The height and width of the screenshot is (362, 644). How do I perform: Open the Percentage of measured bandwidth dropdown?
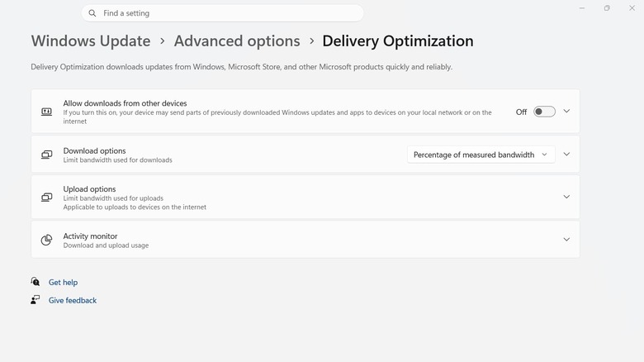coord(481,155)
